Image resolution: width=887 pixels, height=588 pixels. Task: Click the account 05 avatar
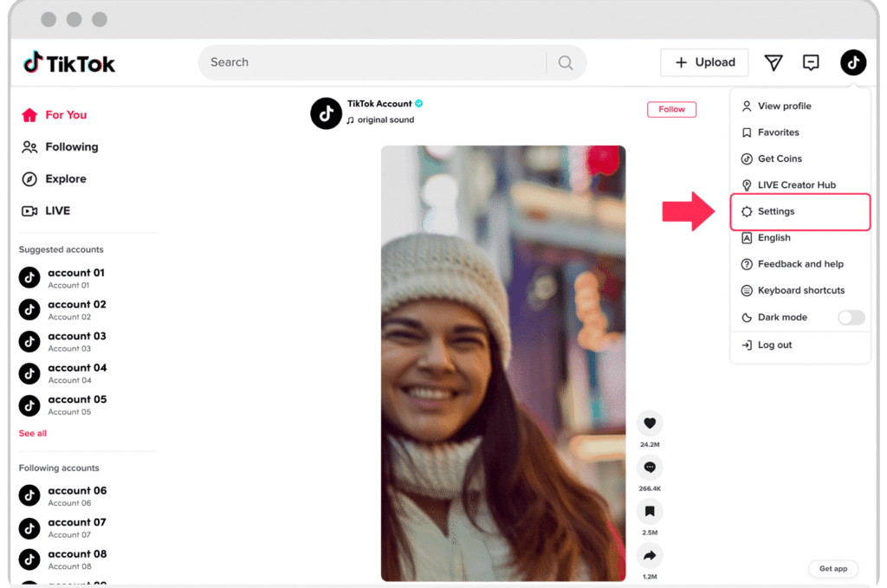coord(29,404)
